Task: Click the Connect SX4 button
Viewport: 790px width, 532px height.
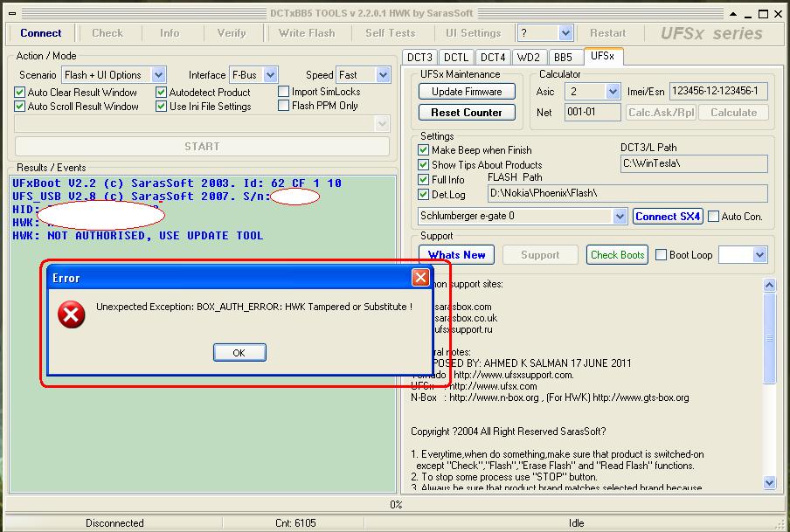Action: [668, 217]
